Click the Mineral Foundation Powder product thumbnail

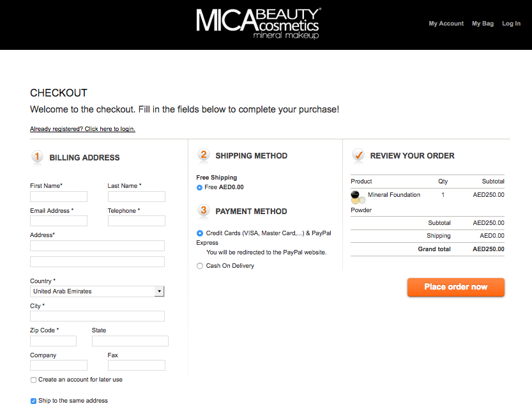(x=358, y=198)
